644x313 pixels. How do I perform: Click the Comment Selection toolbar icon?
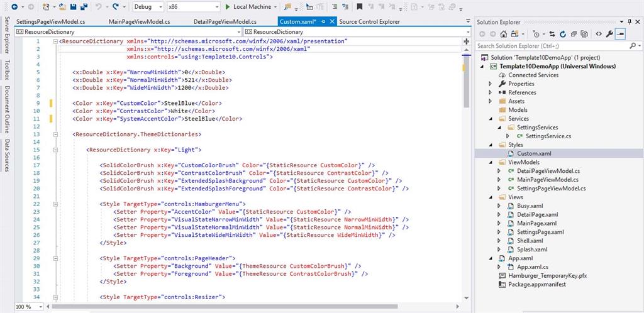pyautogui.click(x=335, y=6)
